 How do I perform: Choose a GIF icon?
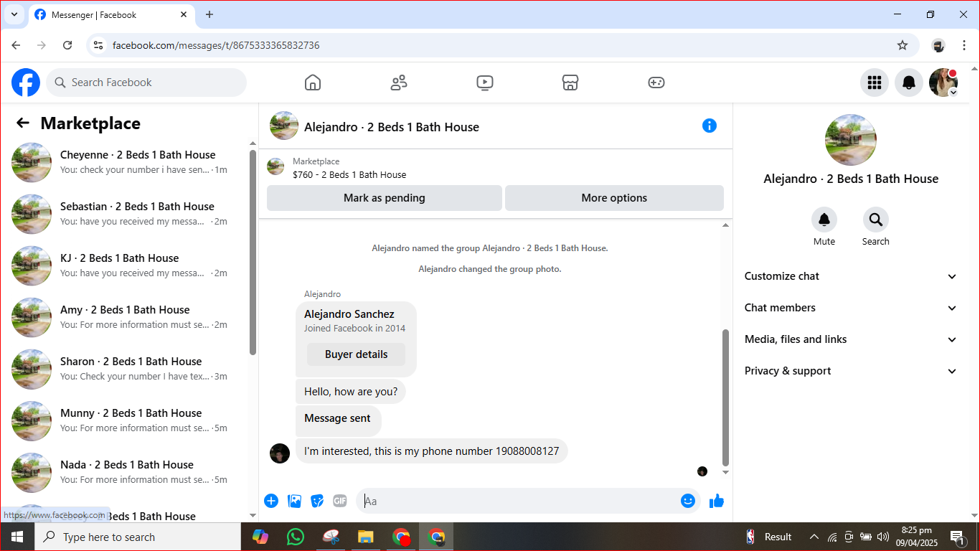coord(340,501)
